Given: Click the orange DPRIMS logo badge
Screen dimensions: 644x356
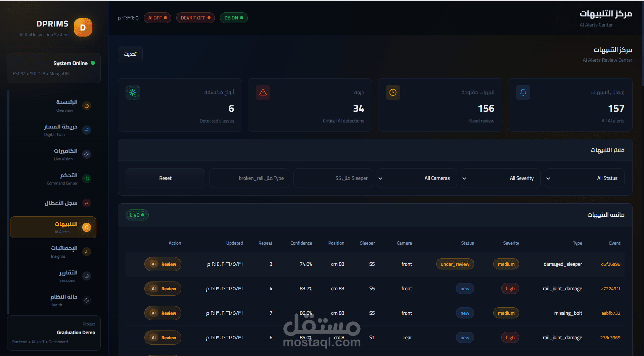Looking at the screenshot, I should tap(83, 28).
